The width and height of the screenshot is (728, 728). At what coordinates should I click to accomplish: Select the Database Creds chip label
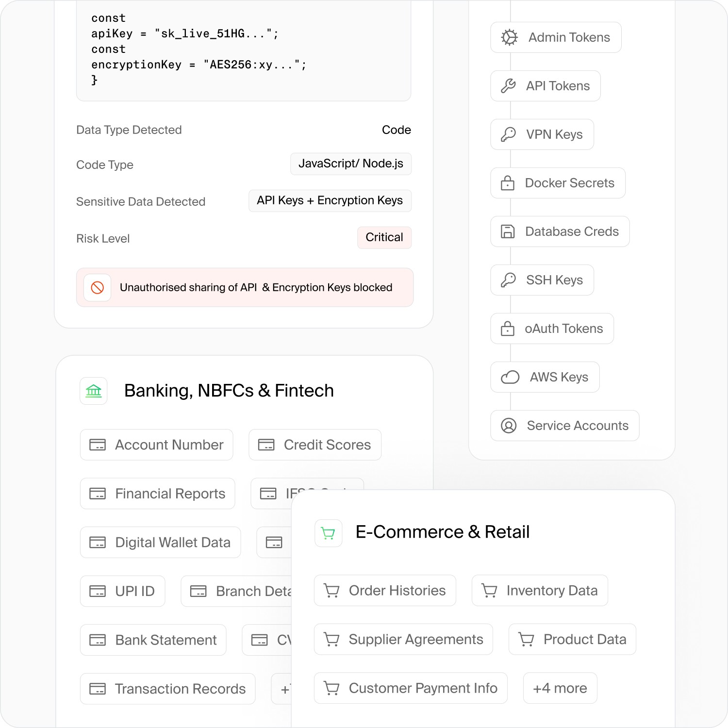pyautogui.click(x=572, y=232)
